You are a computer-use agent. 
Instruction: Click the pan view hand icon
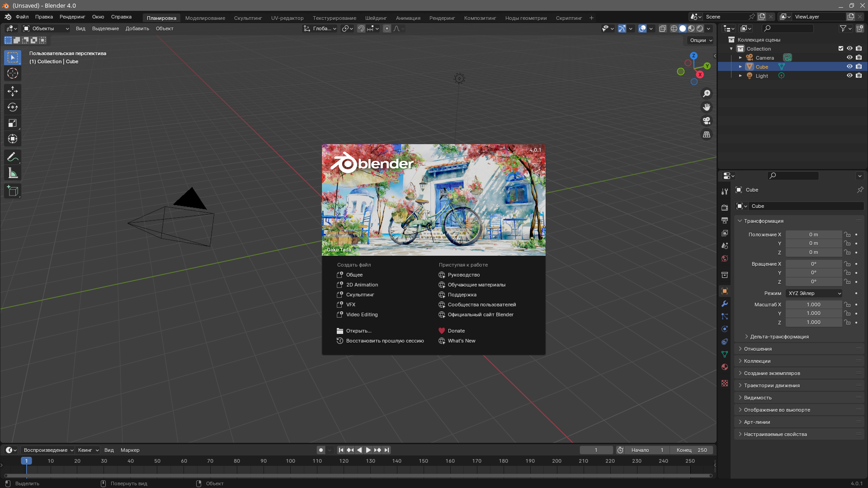[707, 107]
